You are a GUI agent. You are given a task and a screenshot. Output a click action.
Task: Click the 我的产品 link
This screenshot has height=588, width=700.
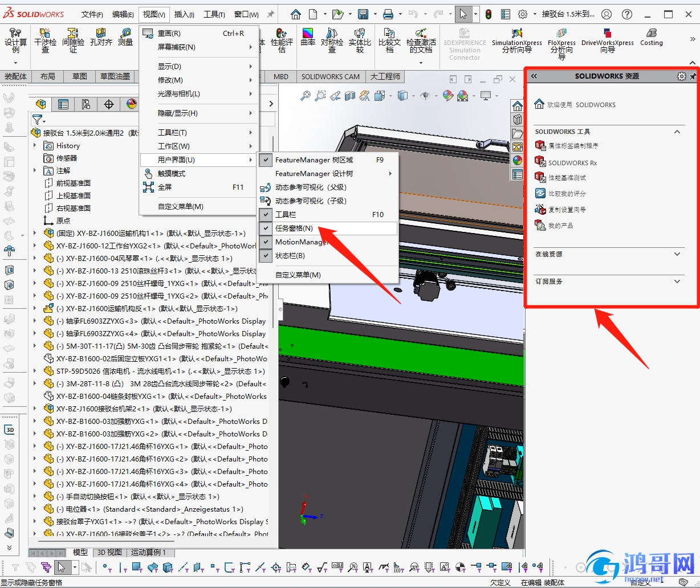pos(561,226)
